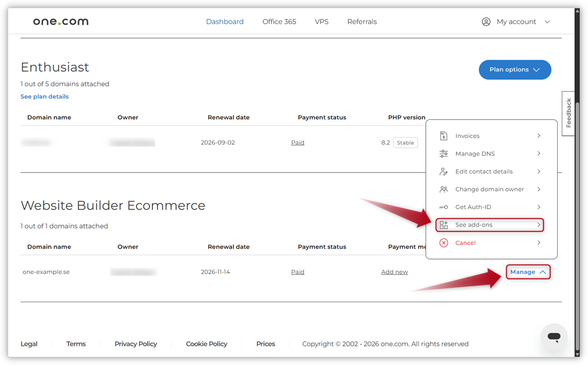Open the chat bubble in bottom right corner
Viewport: 588px width, 365px height.
pos(554,337)
